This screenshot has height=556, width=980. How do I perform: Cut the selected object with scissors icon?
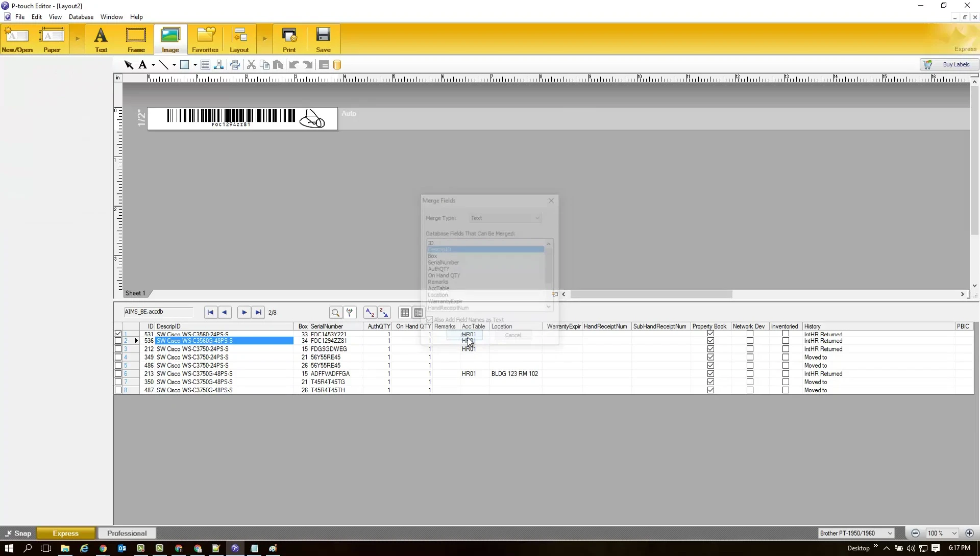click(251, 65)
